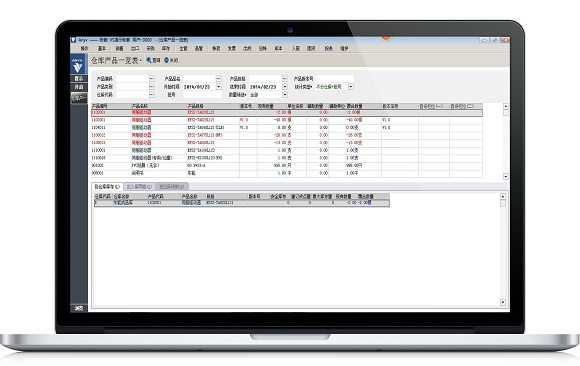Image resolution: width=580 pixels, height=366 pixels.
Task: Open lookup button beside 产品类别 field
Action: [152, 87]
